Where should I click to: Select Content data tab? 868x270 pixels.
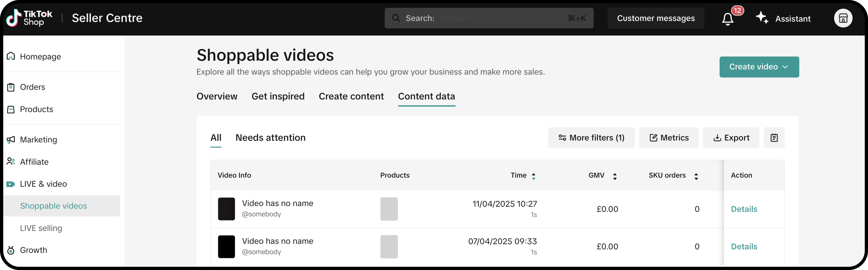point(426,96)
